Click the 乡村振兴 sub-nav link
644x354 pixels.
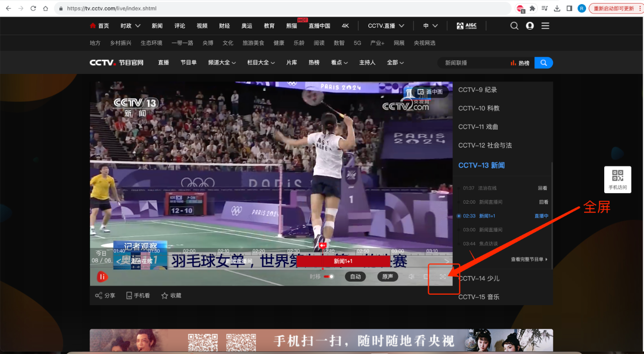121,43
